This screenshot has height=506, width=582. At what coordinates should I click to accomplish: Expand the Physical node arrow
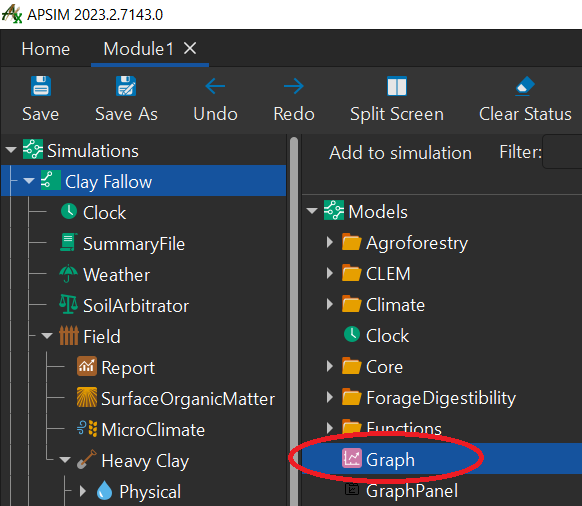83,491
